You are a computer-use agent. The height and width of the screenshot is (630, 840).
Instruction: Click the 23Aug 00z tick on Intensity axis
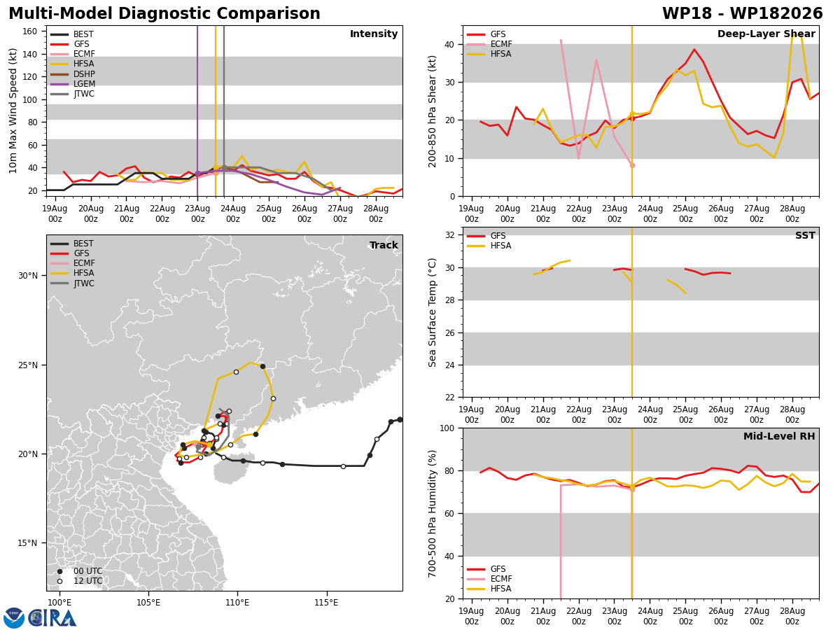pos(197,213)
